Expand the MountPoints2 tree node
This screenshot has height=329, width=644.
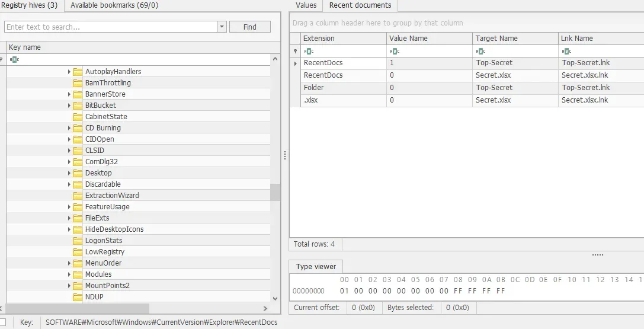(69, 286)
